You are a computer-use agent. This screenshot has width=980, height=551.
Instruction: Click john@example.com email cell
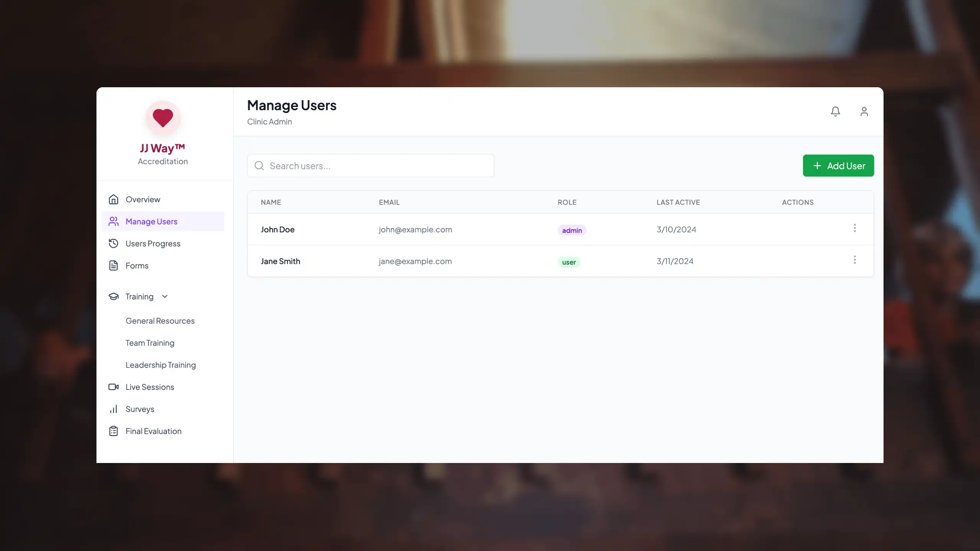pyautogui.click(x=415, y=230)
